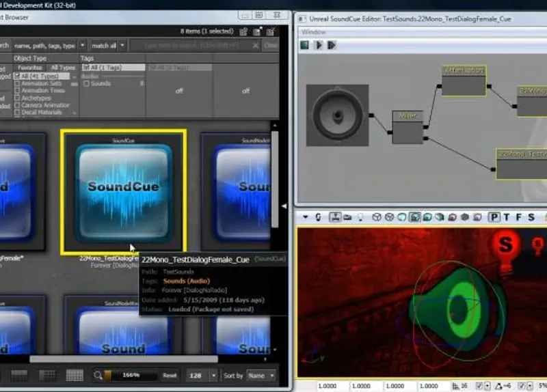Click the camera icon in viewport toolbar
547x392 pixels.
[x=347, y=217]
